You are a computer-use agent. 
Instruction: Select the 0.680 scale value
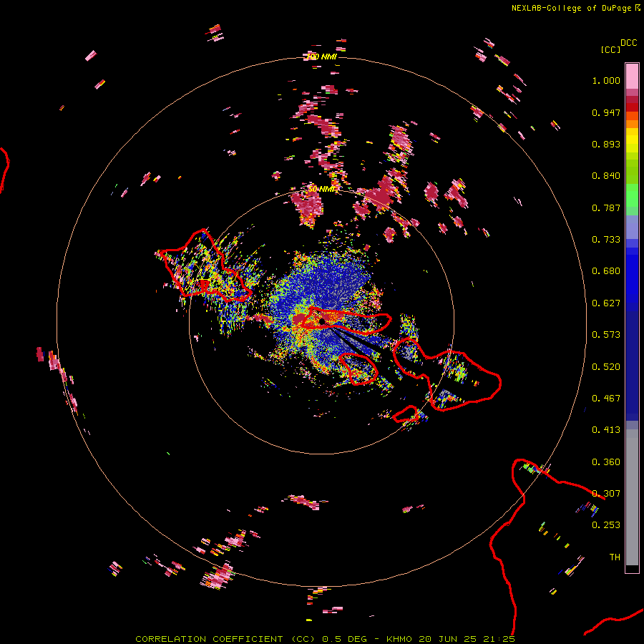[x=606, y=271]
